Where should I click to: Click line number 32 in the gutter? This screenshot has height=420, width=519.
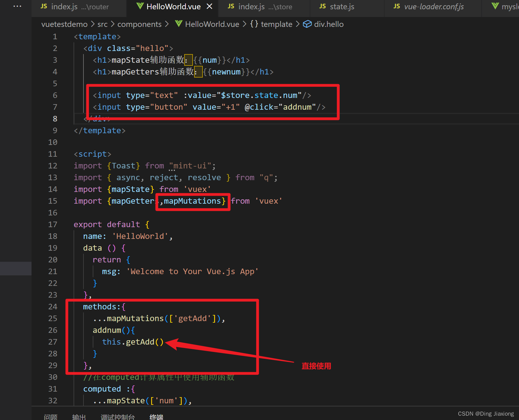pyautogui.click(x=53, y=401)
